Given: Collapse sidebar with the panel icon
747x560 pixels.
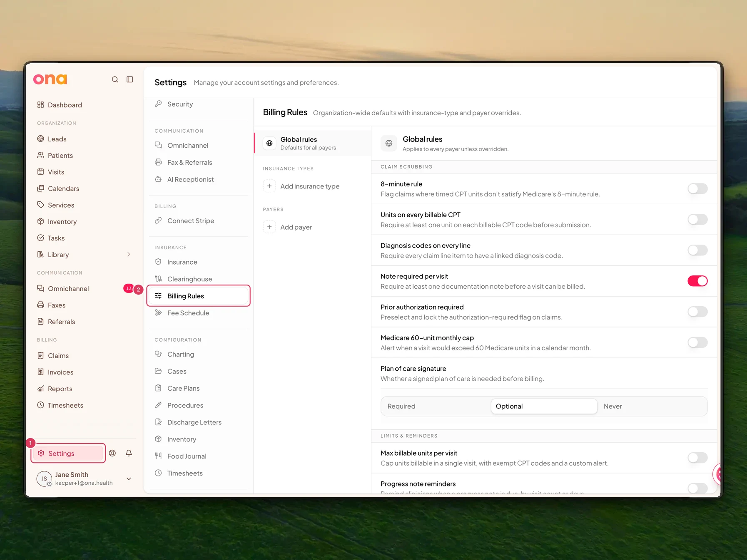Looking at the screenshot, I should pos(130,79).
